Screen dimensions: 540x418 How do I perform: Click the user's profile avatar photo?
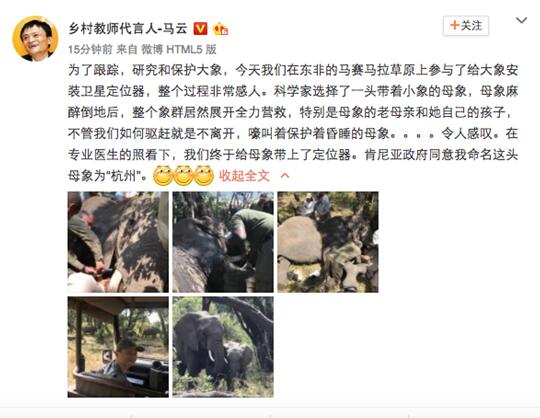point(35,38)
